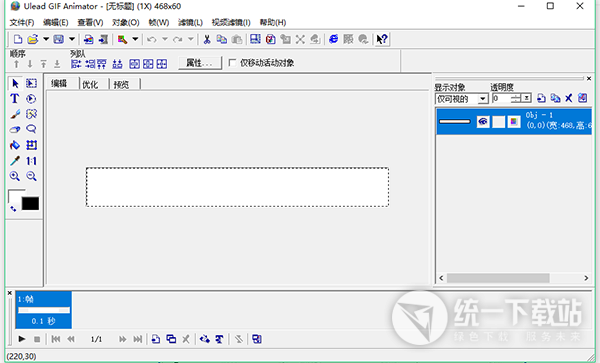Open the 文件(F) menu
600x363 pixels.
tap(22, 23)
